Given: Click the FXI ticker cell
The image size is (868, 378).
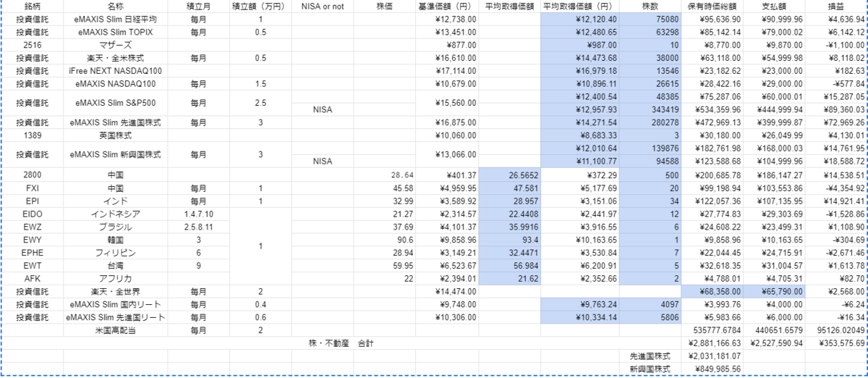Looking at the screenshot, I should tap(33, 188).
